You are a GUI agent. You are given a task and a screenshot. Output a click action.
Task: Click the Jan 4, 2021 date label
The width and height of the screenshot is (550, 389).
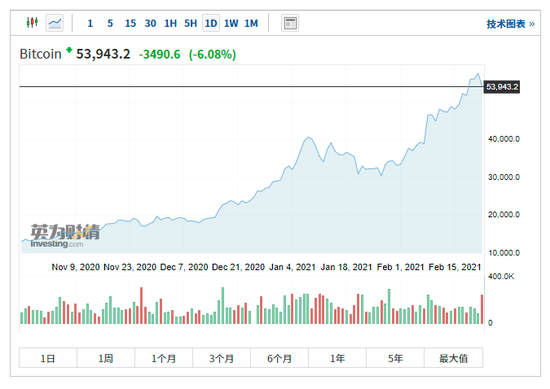coord(292,267)
